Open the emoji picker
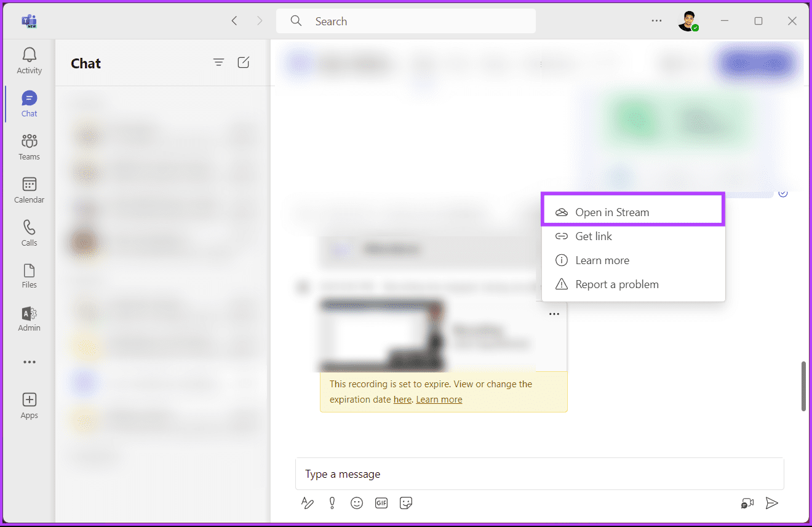 pos(357,503)
